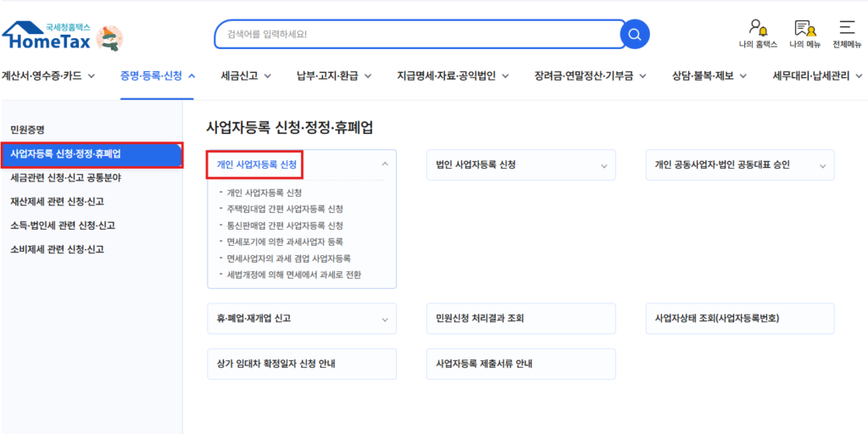
Task: Click the HomeTax logo
Action: tap(47, 35)
